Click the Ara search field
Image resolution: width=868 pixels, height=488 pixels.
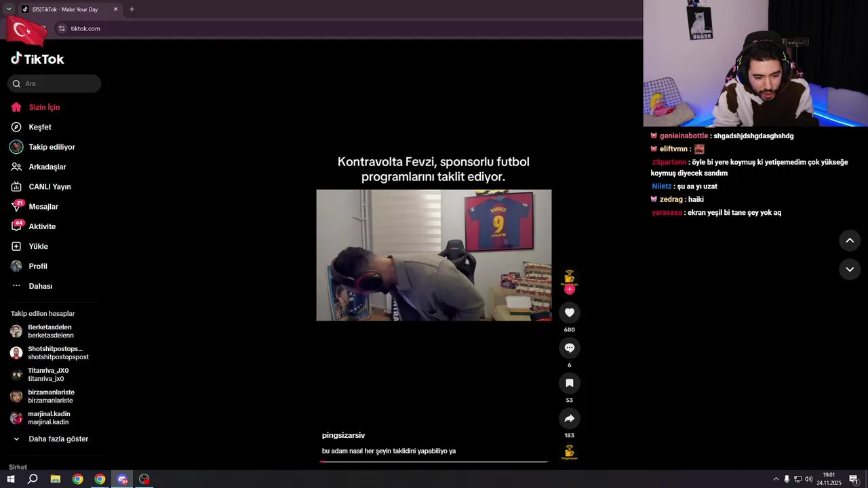click(54, 83)
